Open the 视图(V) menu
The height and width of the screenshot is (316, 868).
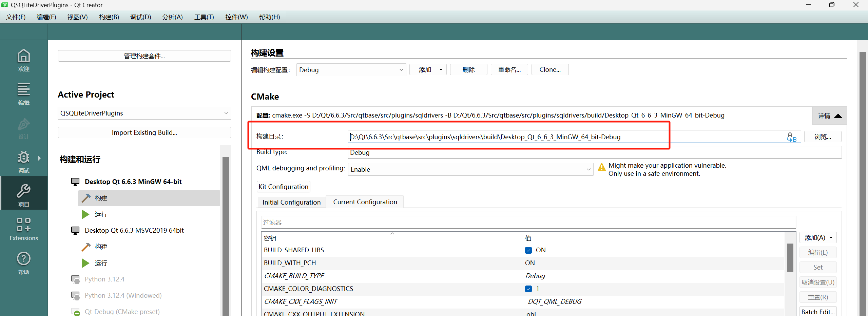click(77, 17)
